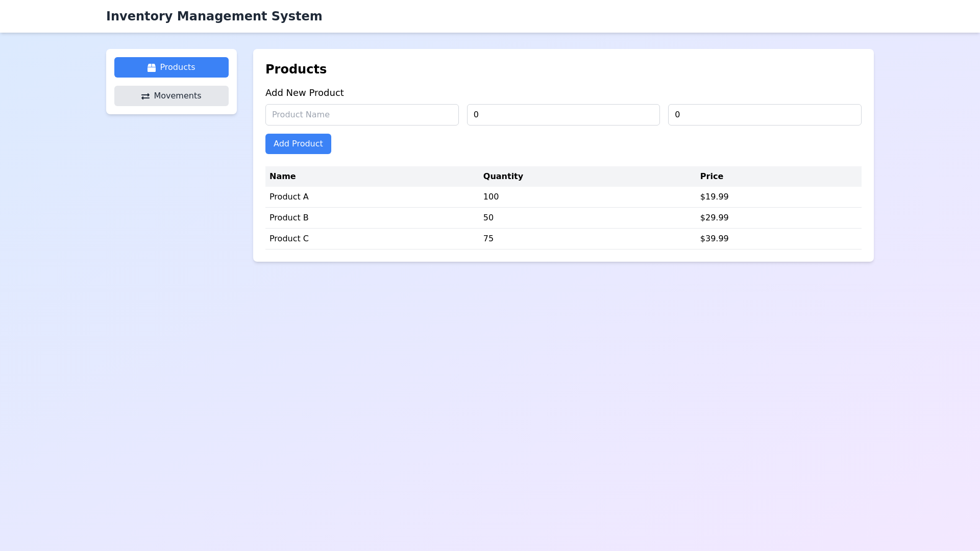Click the Inventory Management System title
The width and height of the screenshot is (980, 551).
click(214, 16)
